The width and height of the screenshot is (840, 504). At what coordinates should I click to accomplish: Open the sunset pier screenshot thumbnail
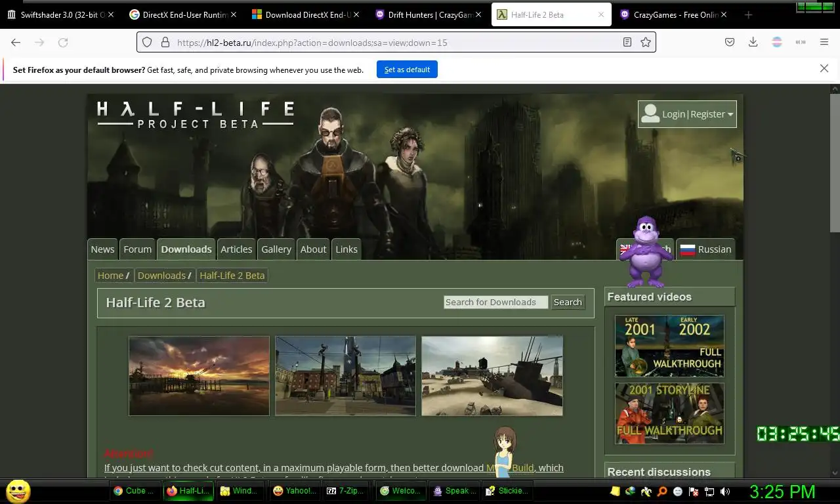tap(199, 375)
